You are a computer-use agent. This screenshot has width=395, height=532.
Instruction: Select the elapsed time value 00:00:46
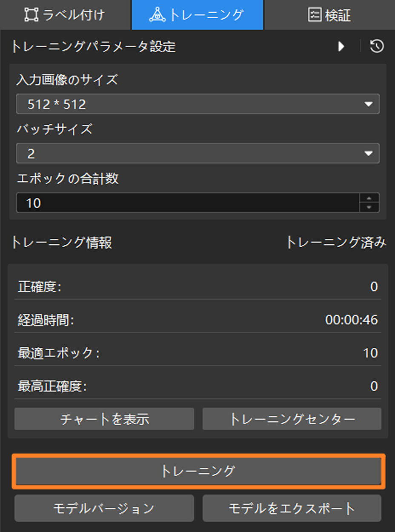(352, 320)
